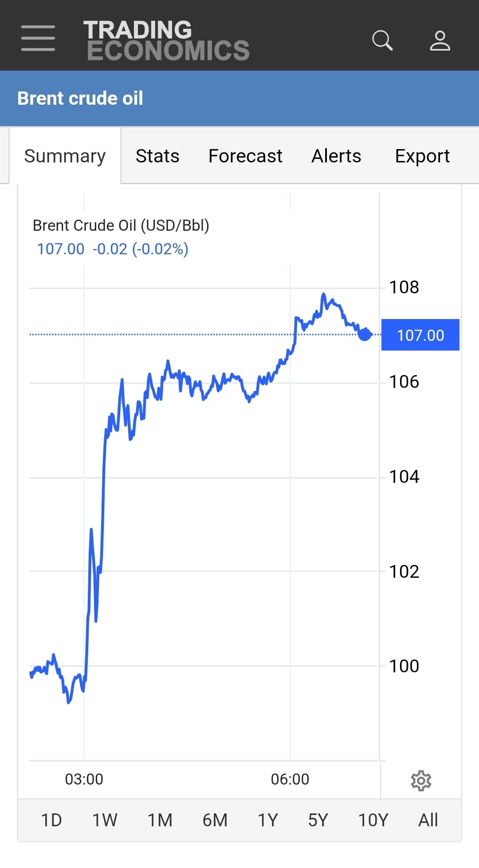The width and height of the screenshot is (479, 868).
Task: Click the Trading Economics logo
Action: (x=166, y=40)
